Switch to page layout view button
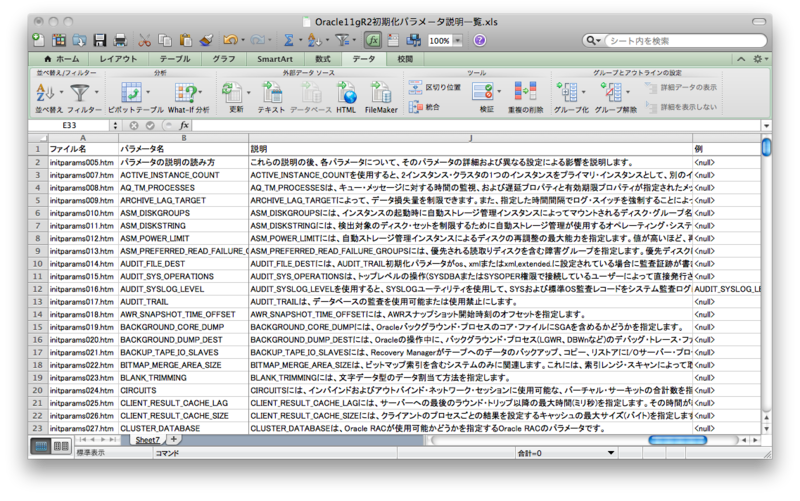Image resolution: width=800 pixels, height=501 pixels. point(61,446)
